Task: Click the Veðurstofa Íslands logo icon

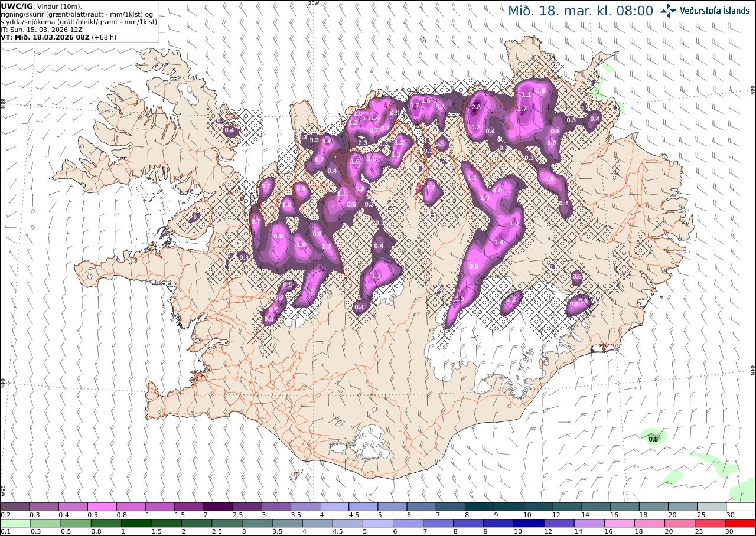Action: (669, 10)
